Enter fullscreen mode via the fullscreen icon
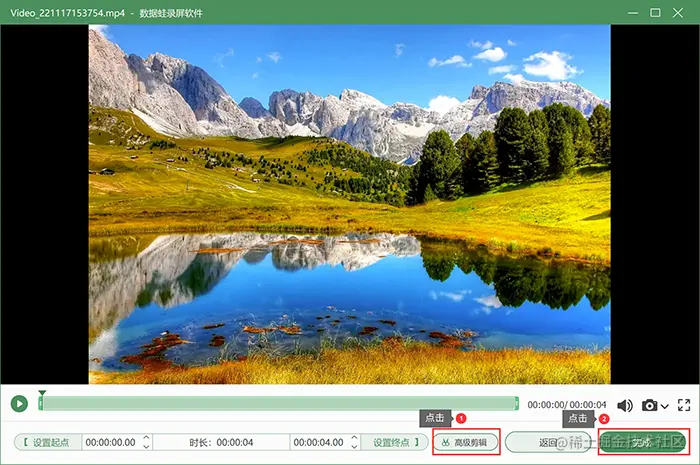 tap(684, 405)
